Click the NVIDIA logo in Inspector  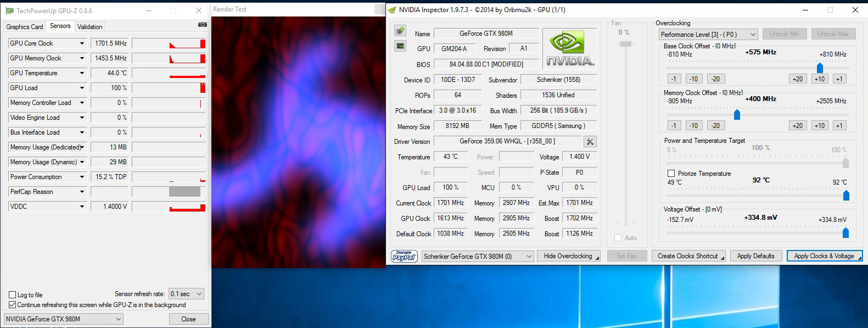[x=569, y=49]
